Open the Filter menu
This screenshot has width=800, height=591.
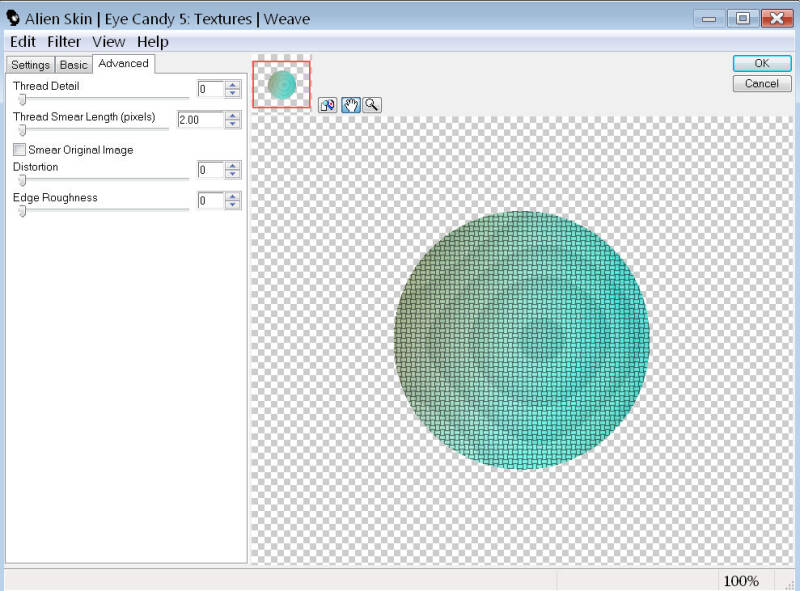[x=64, y=42]
